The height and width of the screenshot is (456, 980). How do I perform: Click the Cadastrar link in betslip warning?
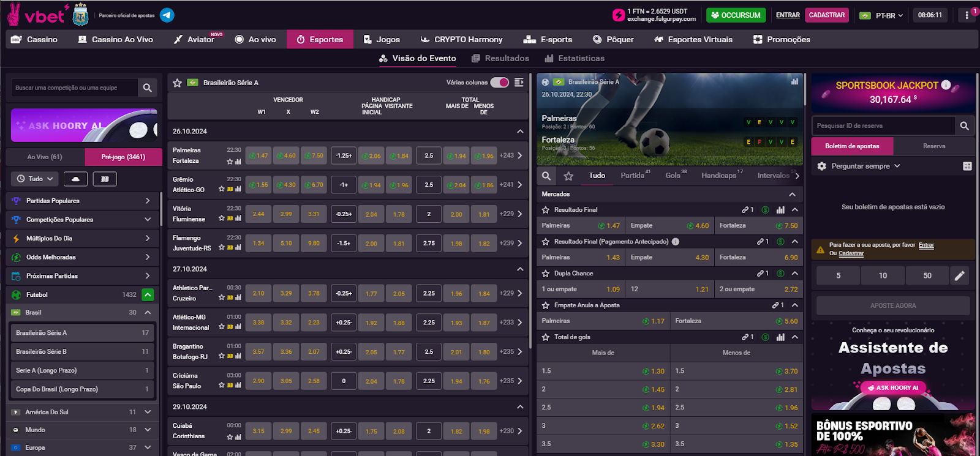point(851,253)
